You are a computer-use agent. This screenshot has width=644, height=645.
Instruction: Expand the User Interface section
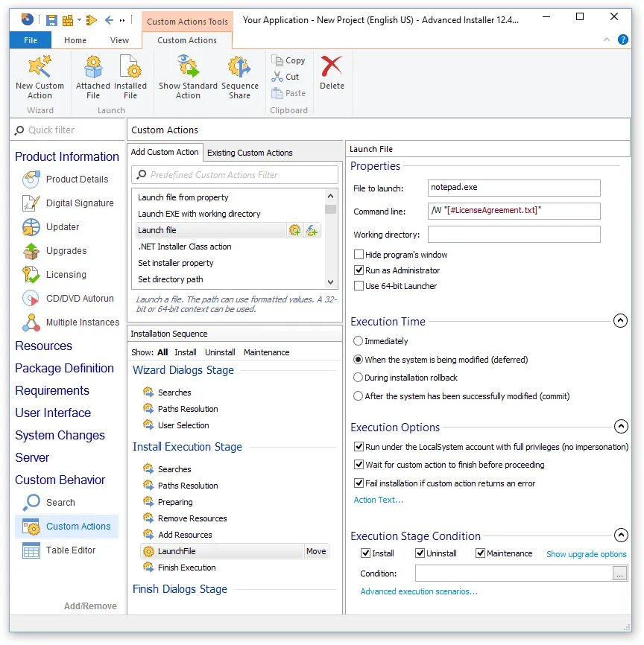point(53,413)
